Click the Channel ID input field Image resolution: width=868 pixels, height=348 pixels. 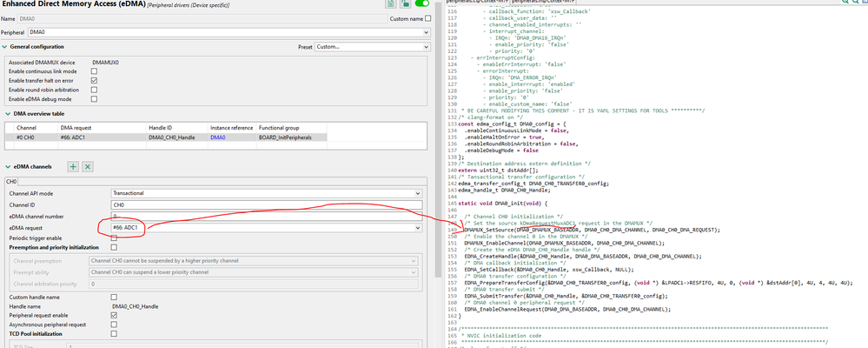[266, 205]
